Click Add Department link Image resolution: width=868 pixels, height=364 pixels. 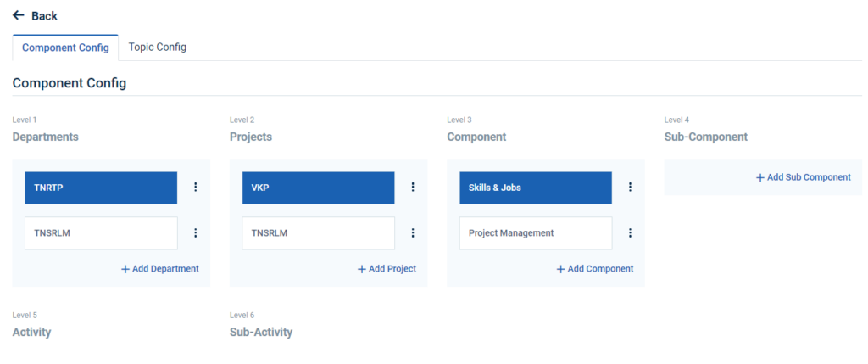point(160,269)
